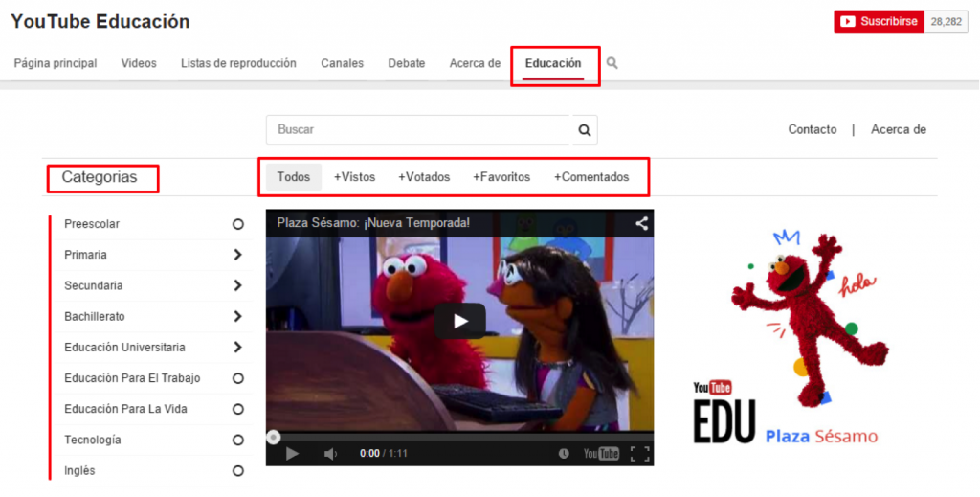Click the red Suscribirse button

click(x=879, y=22)
